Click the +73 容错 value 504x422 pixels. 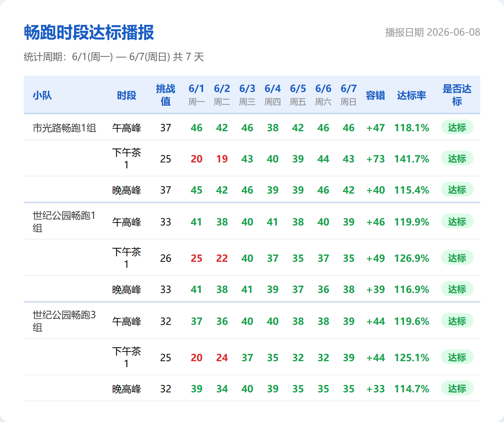(x=375, y=159)
